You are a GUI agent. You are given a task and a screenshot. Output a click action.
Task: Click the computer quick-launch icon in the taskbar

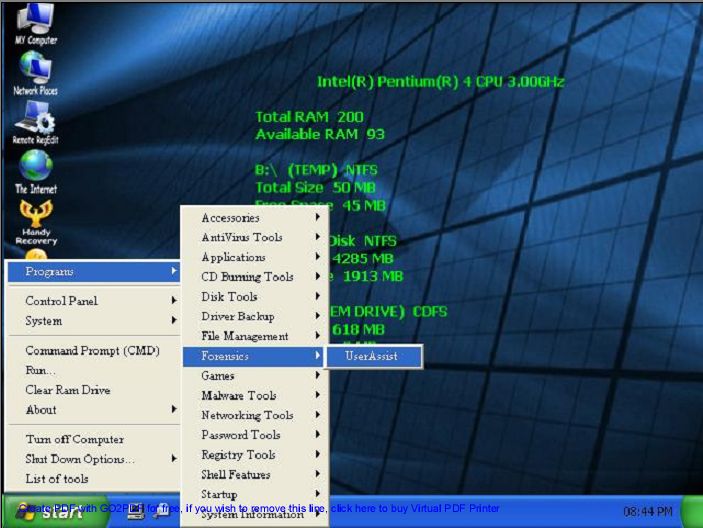pos(136,511)
